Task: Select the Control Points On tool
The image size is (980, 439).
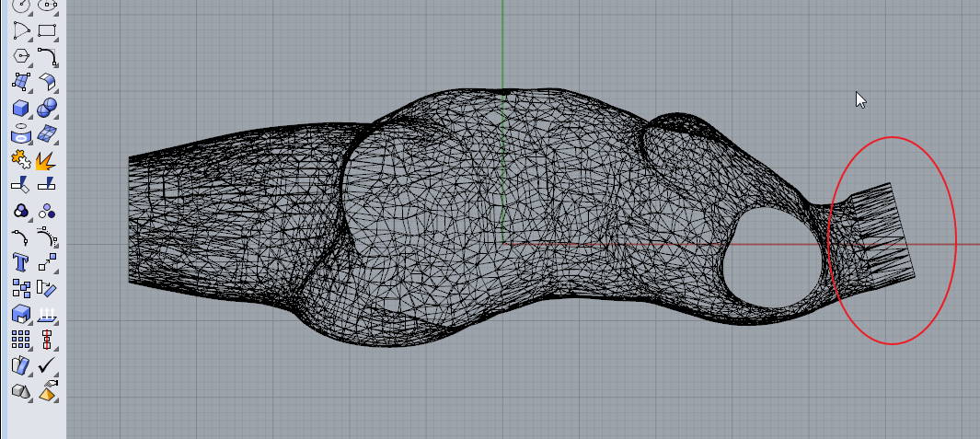Action: [x=48, y=236]
